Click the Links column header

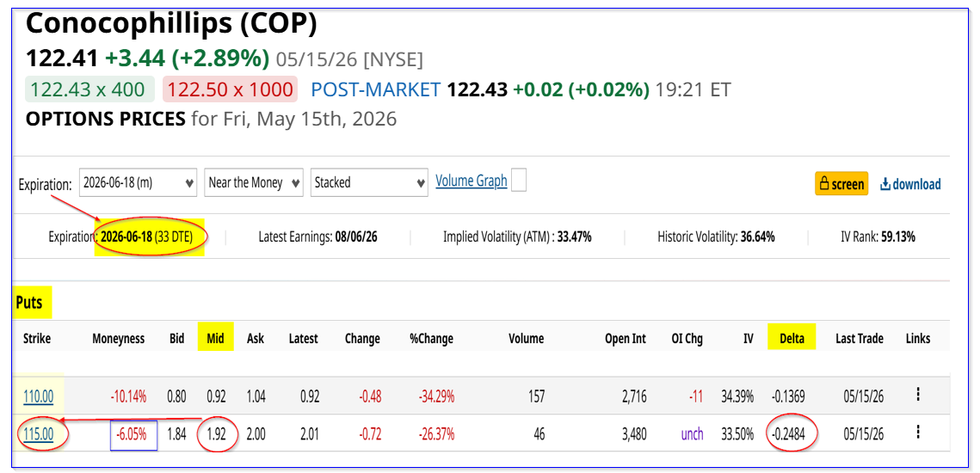(x=918, y=339)
